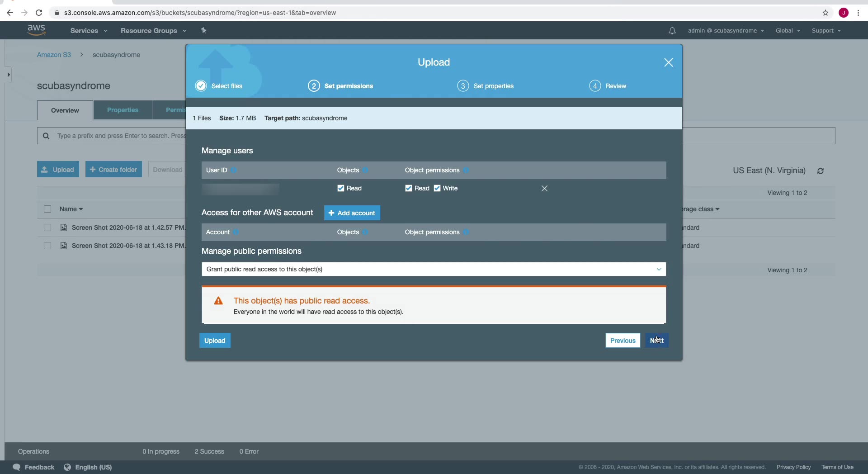
Task: Tick the select-all checkbox beside Name
Action: [x=47, y=209]
